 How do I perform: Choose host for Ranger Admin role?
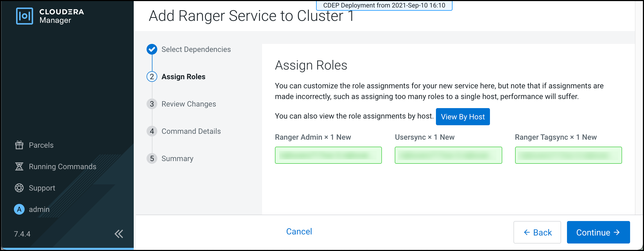(328, 155)
